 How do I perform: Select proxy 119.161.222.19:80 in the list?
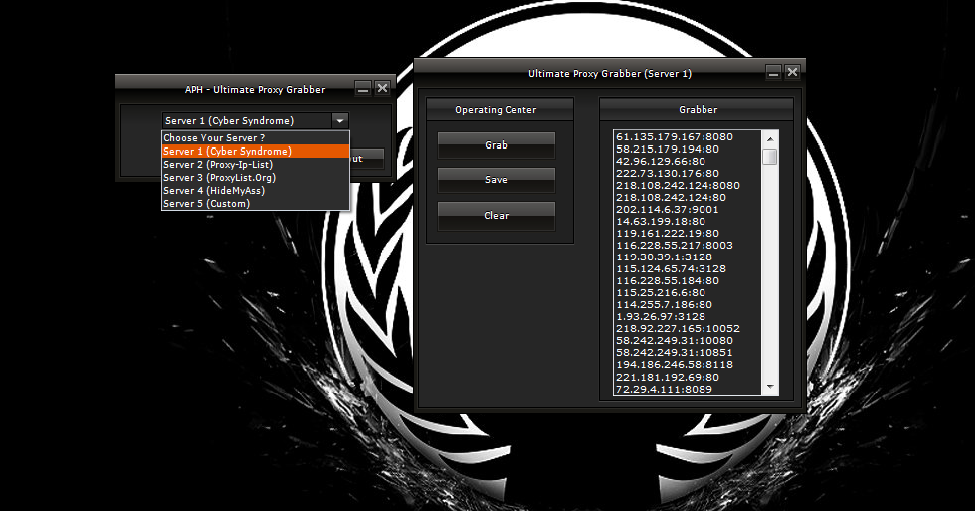(667, 234)
